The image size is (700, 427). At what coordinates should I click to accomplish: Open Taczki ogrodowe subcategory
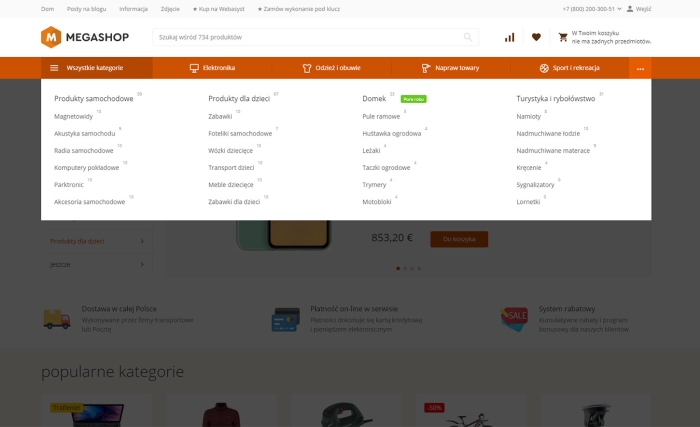(386, 167)
